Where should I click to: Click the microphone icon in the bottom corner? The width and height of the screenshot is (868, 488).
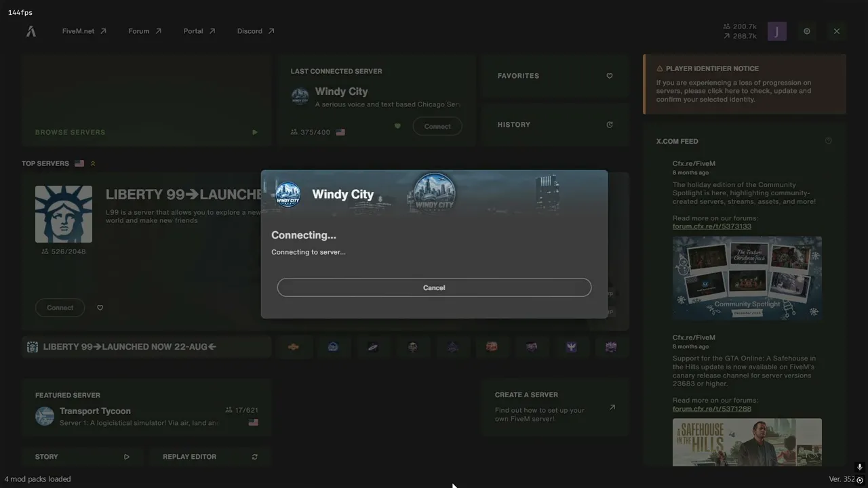[860, 467]
